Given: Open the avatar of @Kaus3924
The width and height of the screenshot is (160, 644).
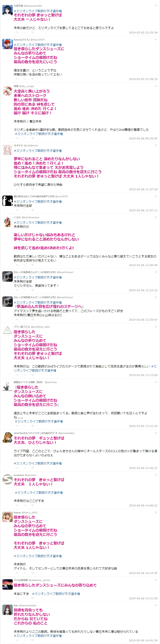Looking at the screenshot, I should [8, 44].
